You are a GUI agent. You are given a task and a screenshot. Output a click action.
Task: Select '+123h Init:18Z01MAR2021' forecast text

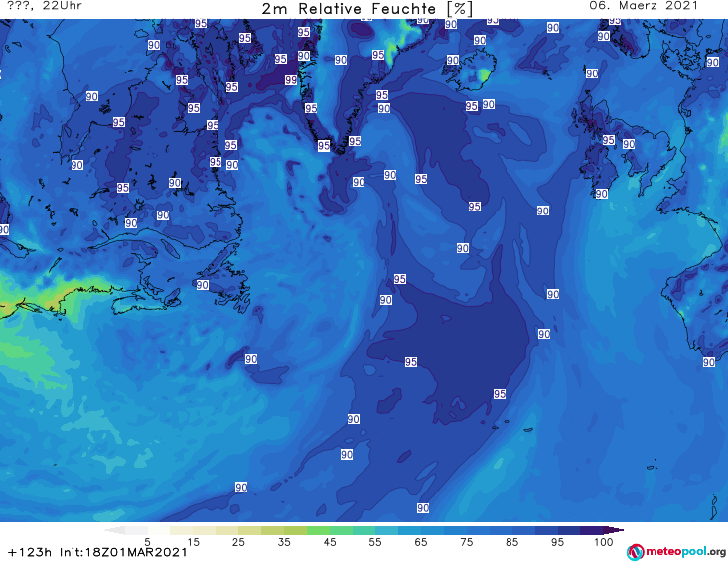[97, 552]
